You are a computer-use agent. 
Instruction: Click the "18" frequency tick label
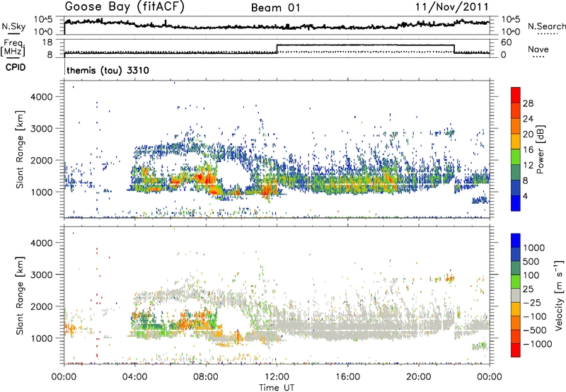point(48,42)
